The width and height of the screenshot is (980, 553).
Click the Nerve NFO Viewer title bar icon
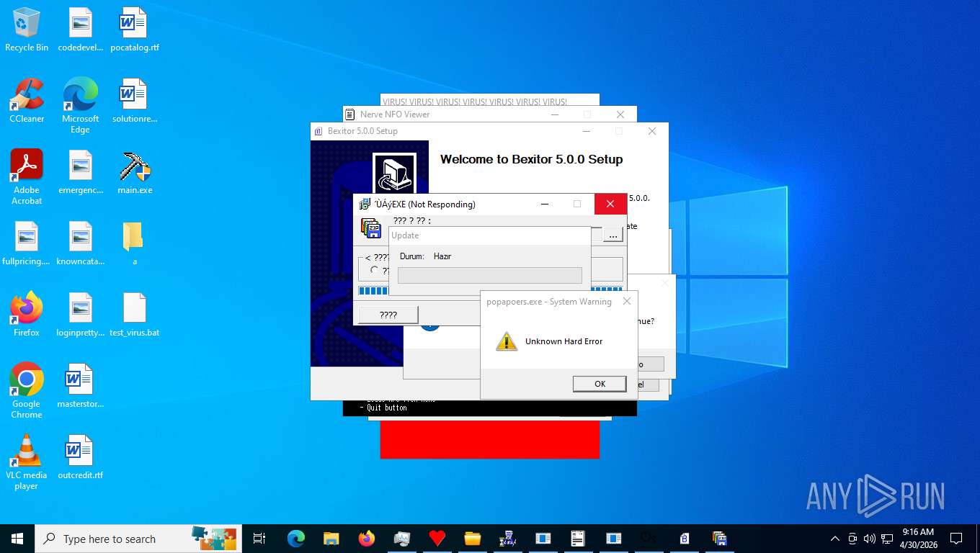click(x=350, y=114)
